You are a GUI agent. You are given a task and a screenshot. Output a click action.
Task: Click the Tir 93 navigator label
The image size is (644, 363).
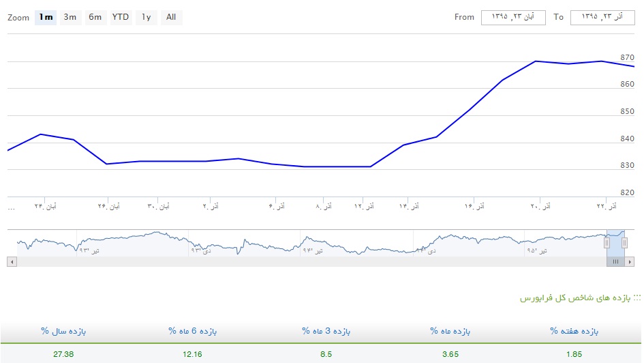point(89,250)
